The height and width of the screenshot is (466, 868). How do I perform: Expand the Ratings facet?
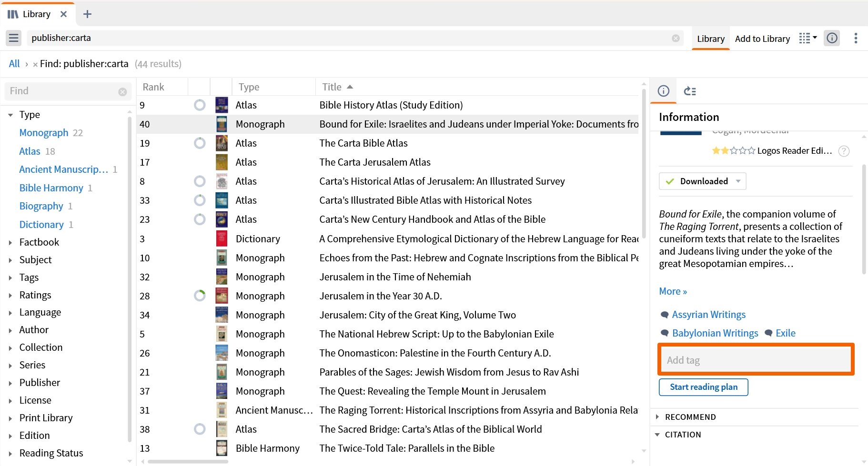10,296
